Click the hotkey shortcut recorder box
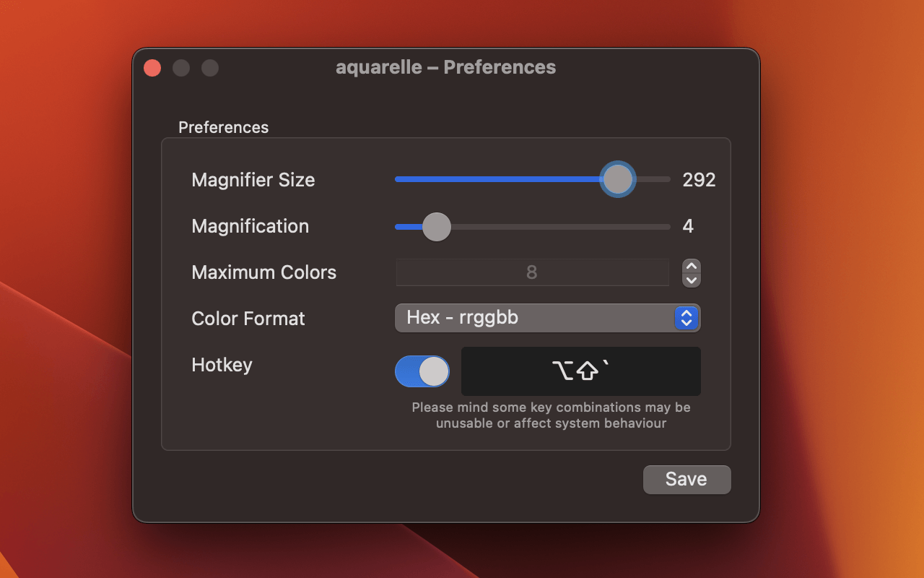The image size is (924, 578). 580,371
